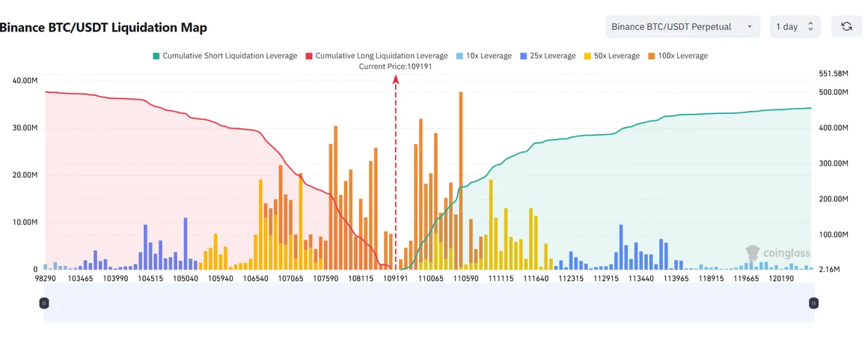Viewport: 868px width, 337px height.
Task: Click the 104515 x-axis label
Action: [150, 279]
